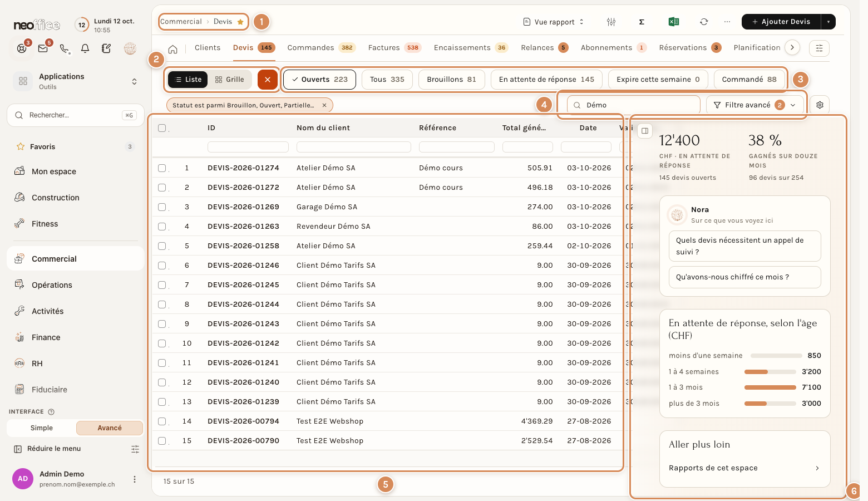The height and width of the screenshot is (501, 868).
Task: Open the sigma totals icon
Action: (x=642, y=22)
